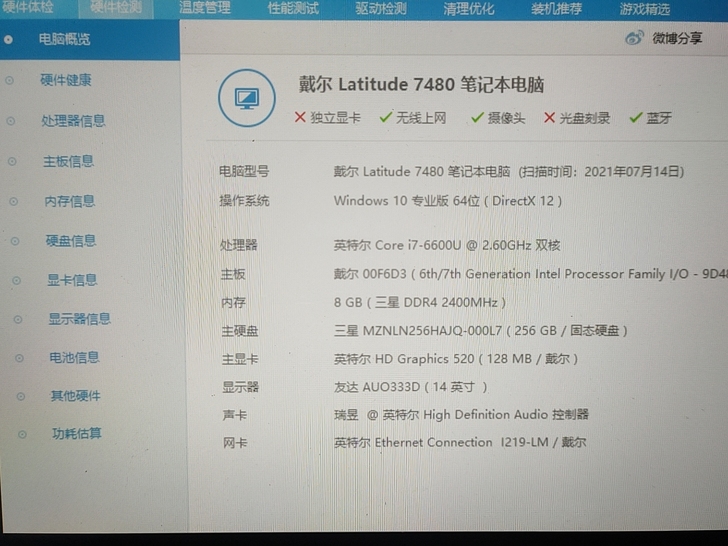Open 硬盘信息 sidebar item
This screenshot has height=546, width=728.
(71, 240)
